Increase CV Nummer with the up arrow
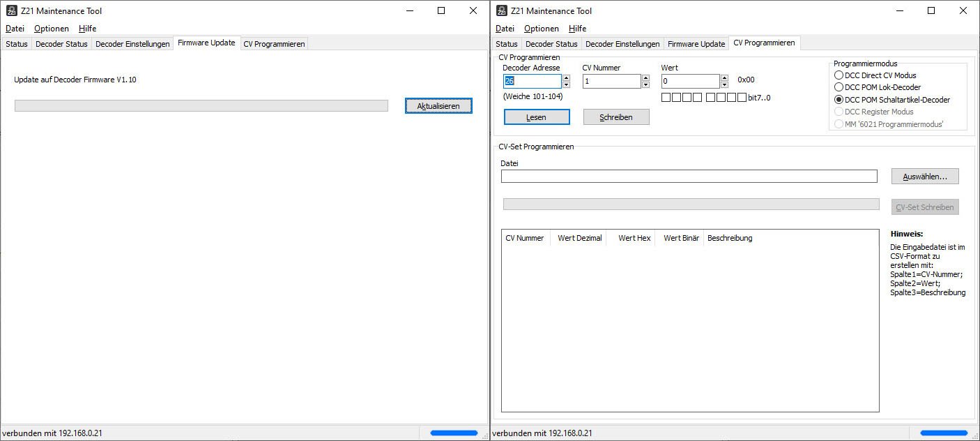 [645, 78]
